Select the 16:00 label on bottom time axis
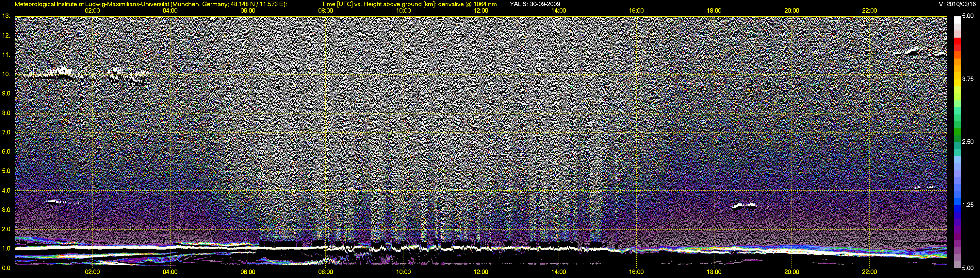 click(x=636, y=272)
